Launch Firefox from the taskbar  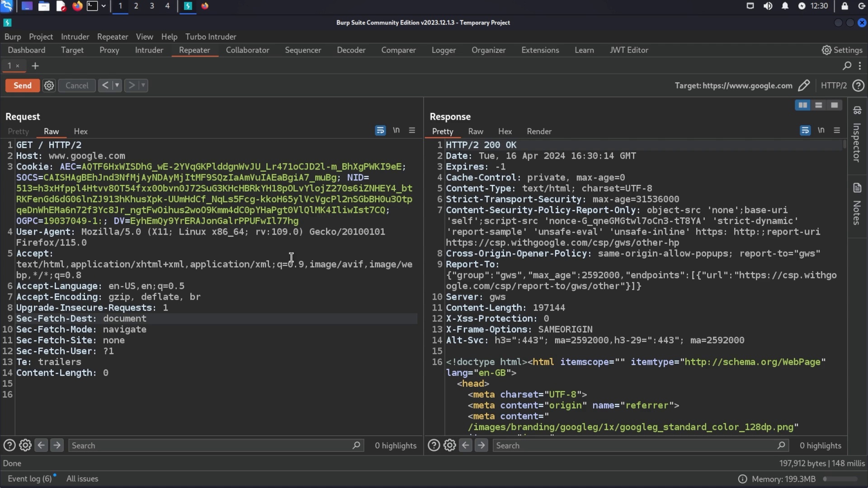[x=77, y=6]
